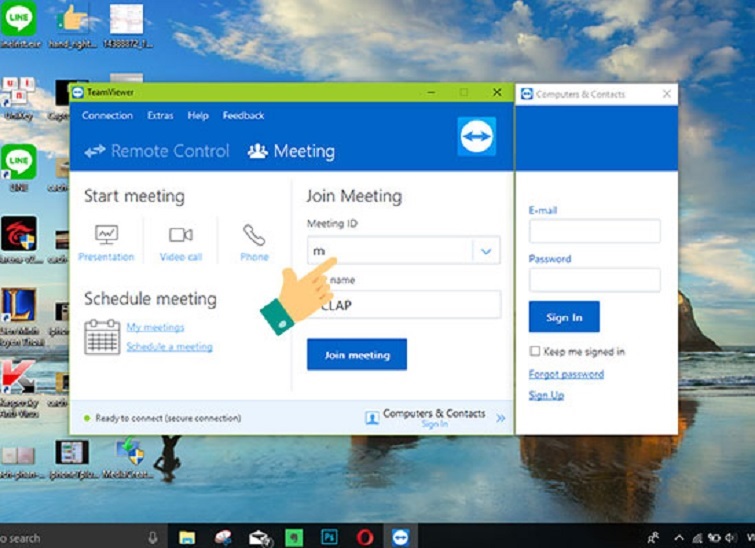
Task: Click the 'Ready to connect (secure connection)' status text
Action: 168,418
